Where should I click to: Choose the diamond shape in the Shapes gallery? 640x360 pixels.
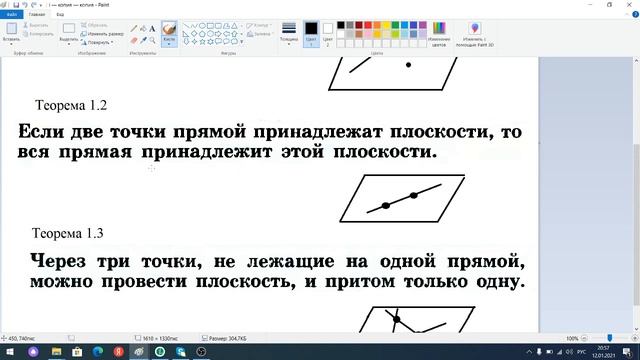click(194, 34)
